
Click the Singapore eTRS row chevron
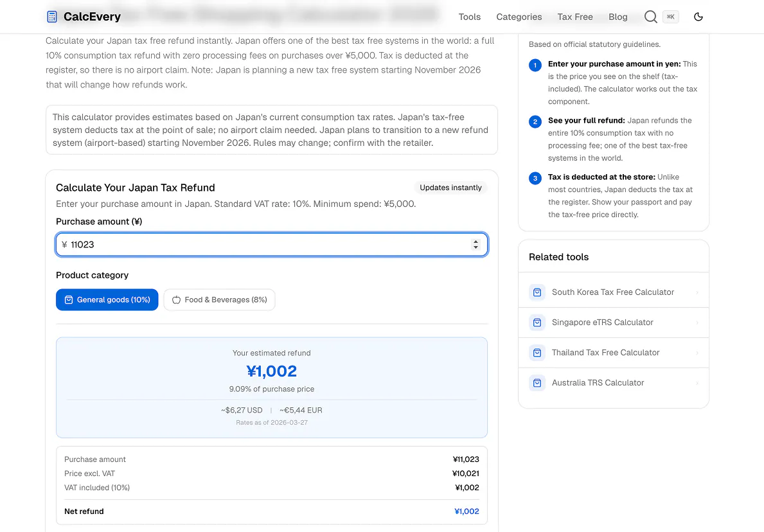click(x=697, y=323)
